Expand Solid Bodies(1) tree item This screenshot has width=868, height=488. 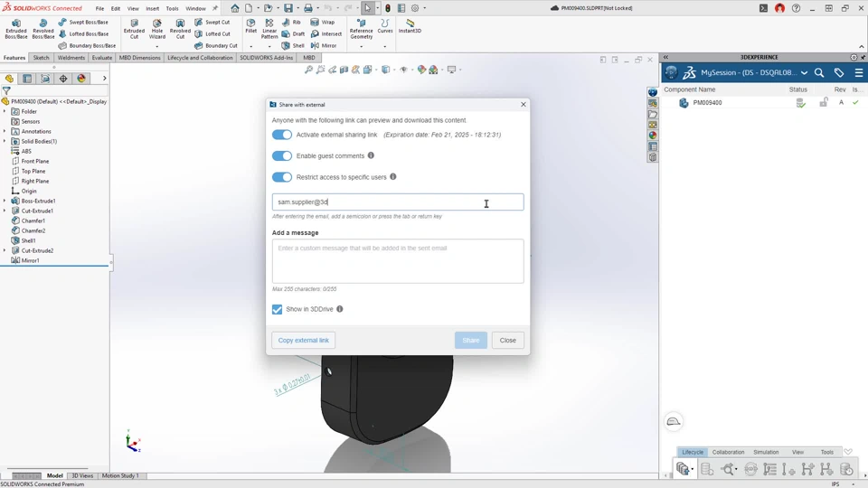point(5,141)
